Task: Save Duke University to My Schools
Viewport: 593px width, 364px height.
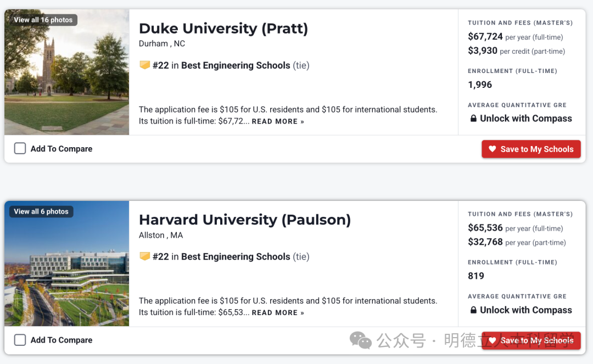Action: point(531,149)
